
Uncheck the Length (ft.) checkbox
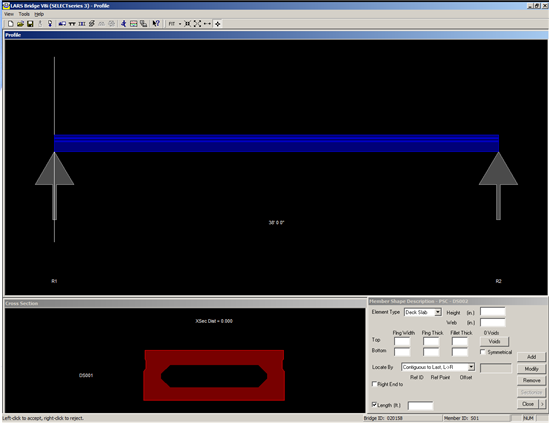point(374,404)
